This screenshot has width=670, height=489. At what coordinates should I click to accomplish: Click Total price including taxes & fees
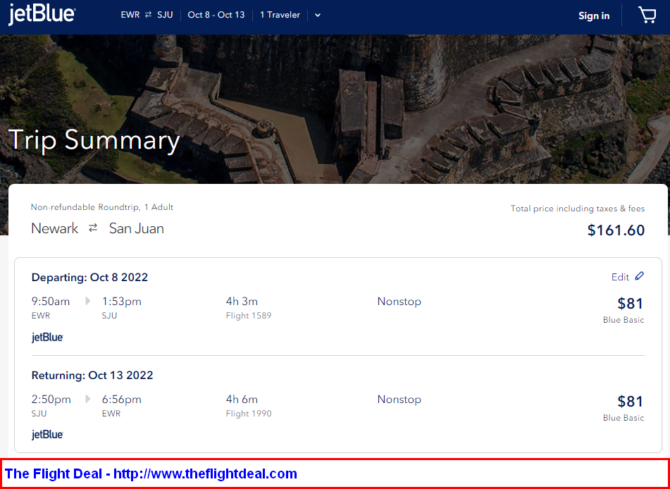(578, 209)
